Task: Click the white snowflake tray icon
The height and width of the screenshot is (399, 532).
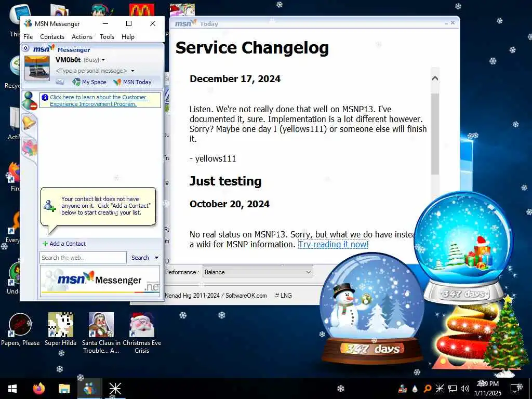Action: [440, 389]
